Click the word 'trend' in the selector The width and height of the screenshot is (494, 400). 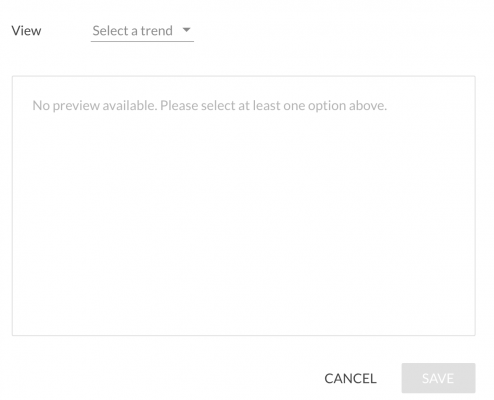coord(157,31)
